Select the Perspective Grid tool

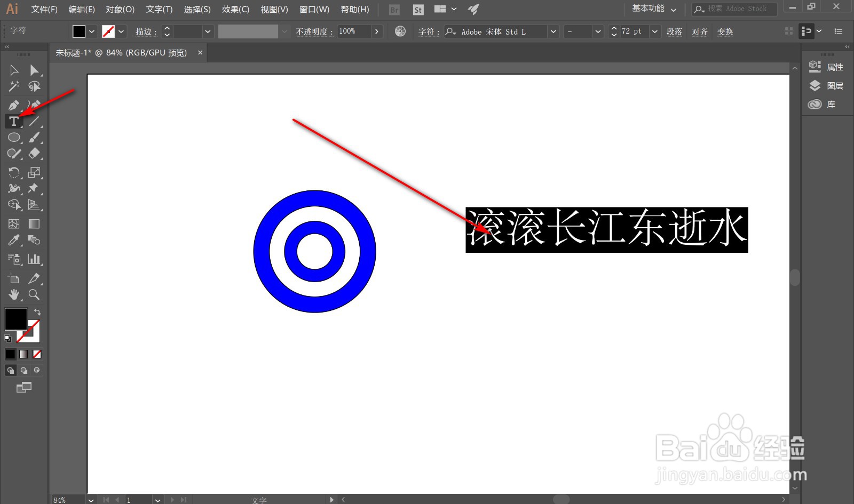[x=34, y=205]
